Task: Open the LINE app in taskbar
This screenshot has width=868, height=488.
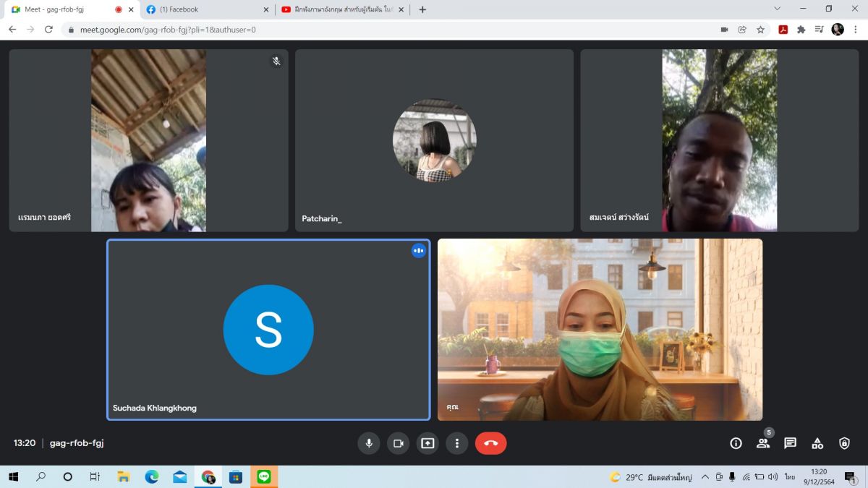Action: (x=264, y=477)
